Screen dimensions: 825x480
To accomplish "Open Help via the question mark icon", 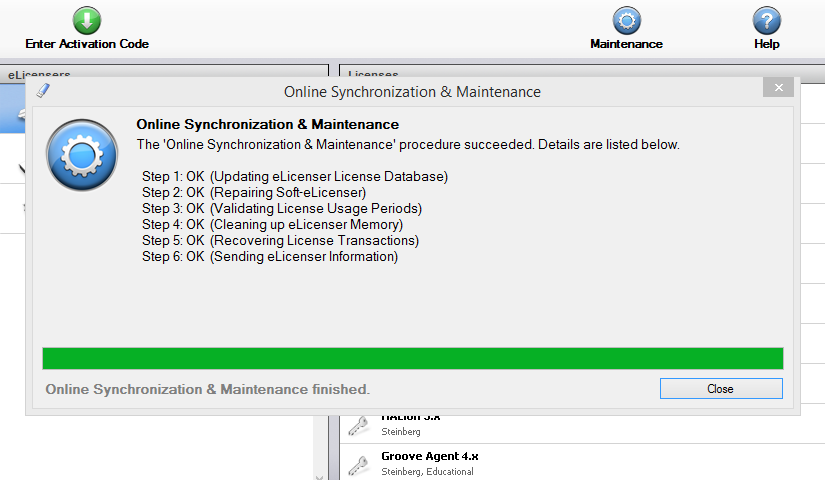I will (766, 20).
